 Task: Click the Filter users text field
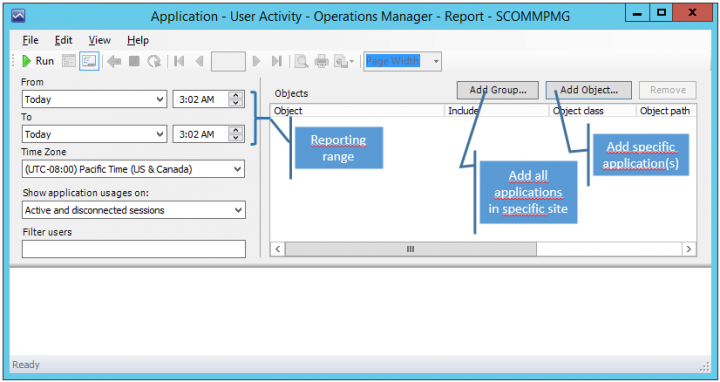pyautogui.click(x=134, y=249)
